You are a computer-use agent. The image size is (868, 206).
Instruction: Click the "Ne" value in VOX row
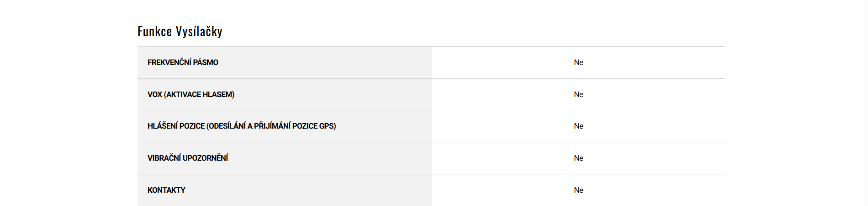point(578,94)
